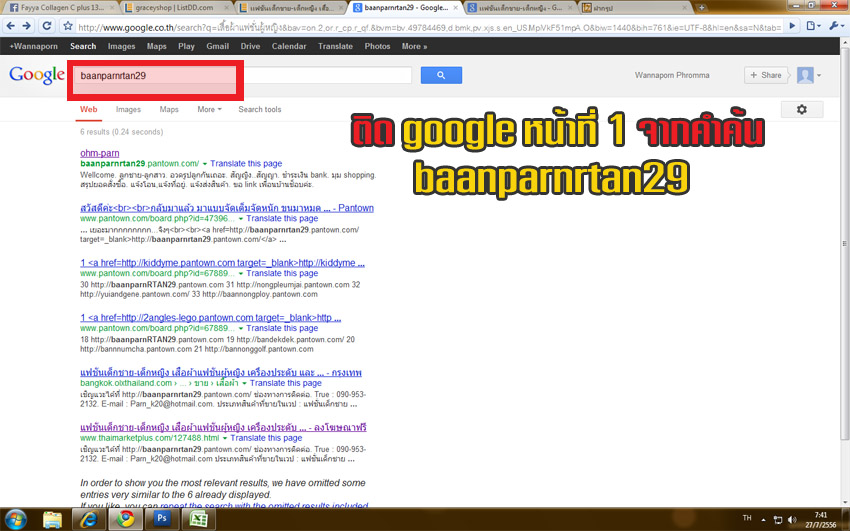
Task: Open Photos from the Google bar
Action: (377, 47)
